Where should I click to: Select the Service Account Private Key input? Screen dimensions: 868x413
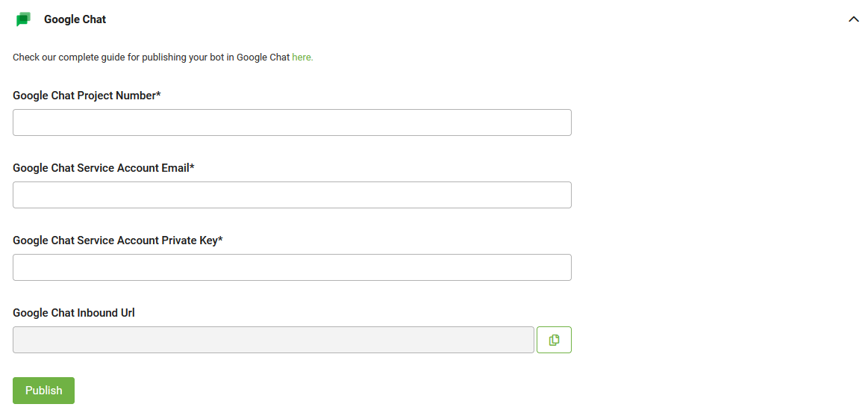[292, 267]
